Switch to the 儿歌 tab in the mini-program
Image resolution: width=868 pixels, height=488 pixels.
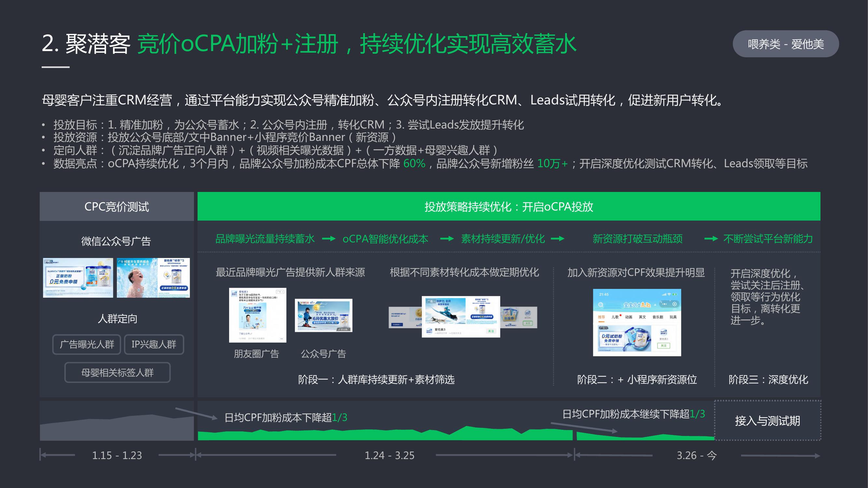pos(615,317)
